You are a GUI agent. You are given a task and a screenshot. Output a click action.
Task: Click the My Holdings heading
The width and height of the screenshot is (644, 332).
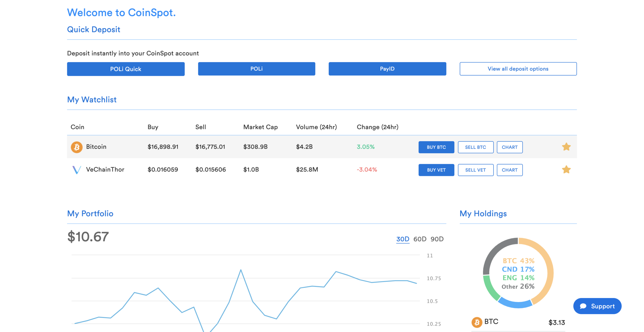coord(483,214)
